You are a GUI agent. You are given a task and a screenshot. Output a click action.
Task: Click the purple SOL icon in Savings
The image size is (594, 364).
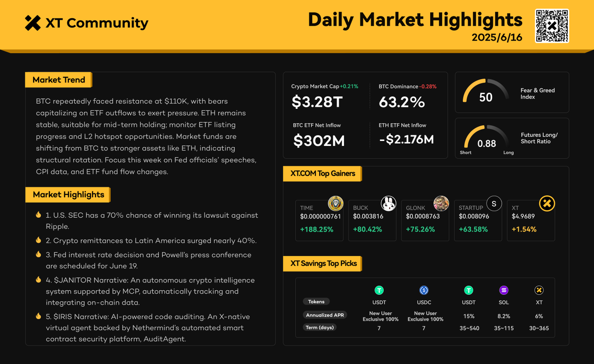(504, 290)
